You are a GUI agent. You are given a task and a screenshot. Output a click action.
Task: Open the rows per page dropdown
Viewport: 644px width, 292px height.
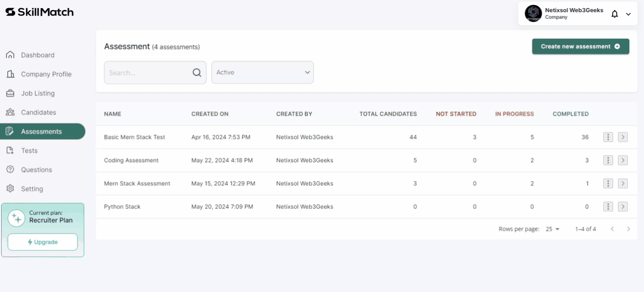[553, 229]
